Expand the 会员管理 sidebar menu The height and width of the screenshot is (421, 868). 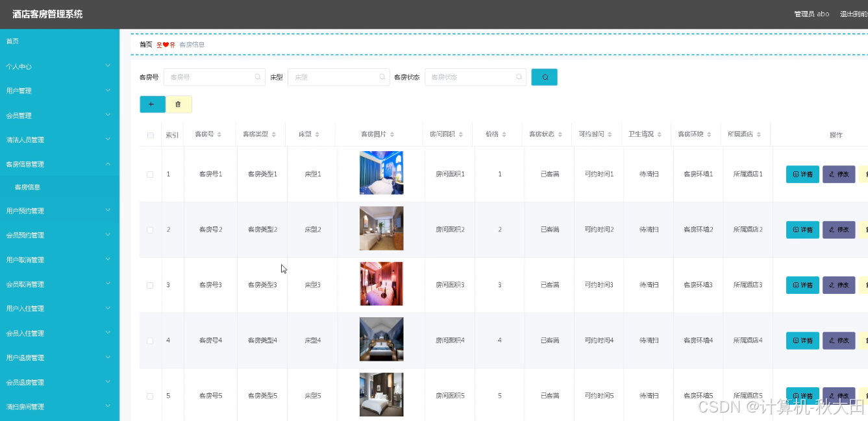(60, 115)
